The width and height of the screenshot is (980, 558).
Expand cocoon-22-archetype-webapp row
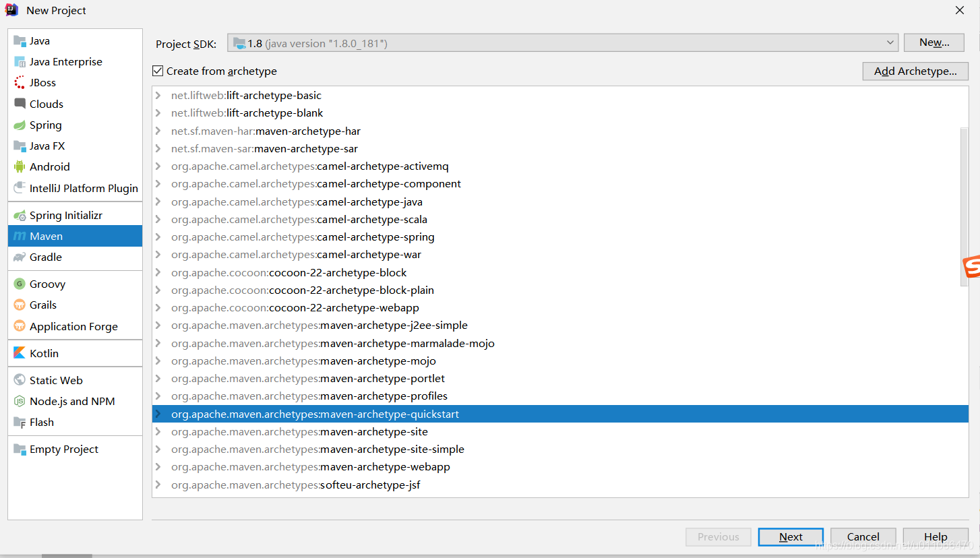[x=158, y=308]
